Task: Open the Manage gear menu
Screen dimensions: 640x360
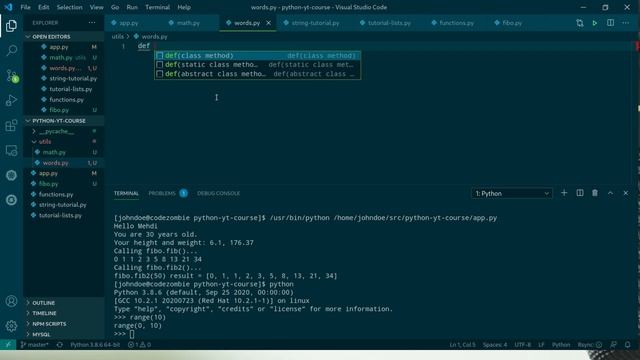Action: tap(11, 326)
